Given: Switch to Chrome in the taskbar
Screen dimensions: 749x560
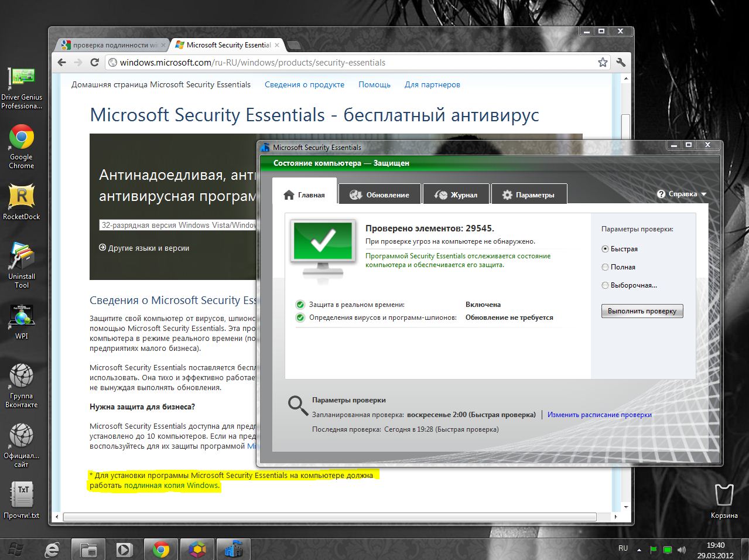Looking at the screenshot, I should 161,549.
